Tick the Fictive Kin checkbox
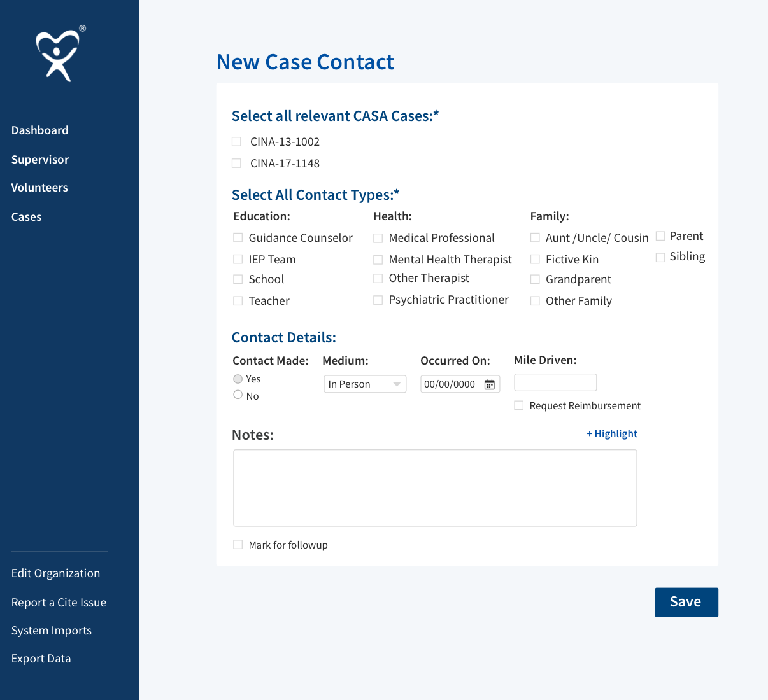This screenshot has height=700, width=768. click(536, 259)
